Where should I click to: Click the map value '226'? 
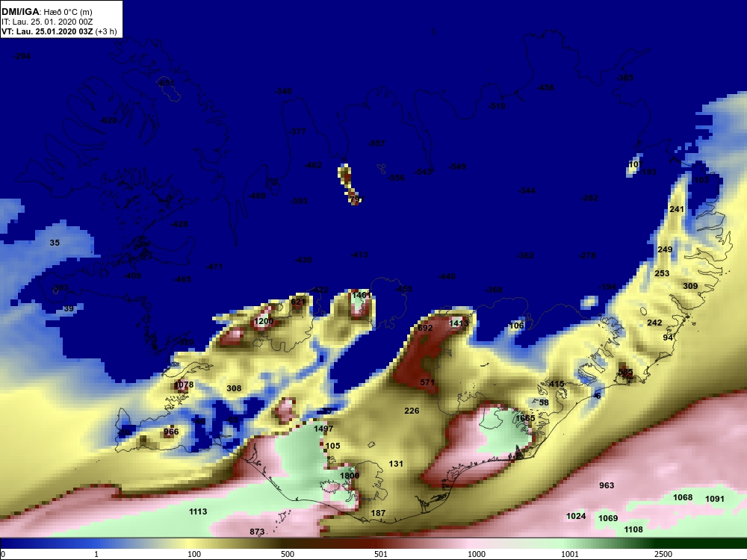(x=412, y=411)
